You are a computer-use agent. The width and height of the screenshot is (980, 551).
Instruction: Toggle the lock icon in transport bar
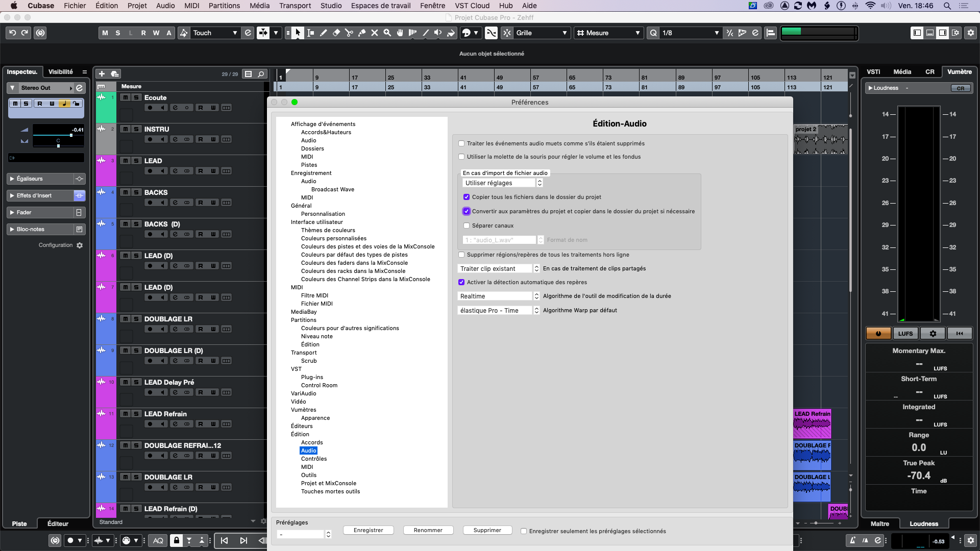(x=177, y=541)
